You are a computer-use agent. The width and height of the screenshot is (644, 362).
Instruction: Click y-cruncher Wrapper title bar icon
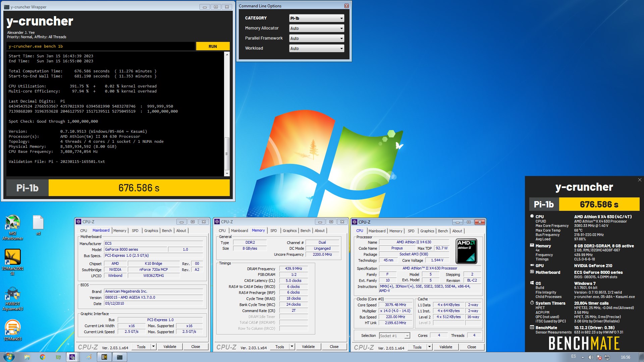tap(7, 7)
